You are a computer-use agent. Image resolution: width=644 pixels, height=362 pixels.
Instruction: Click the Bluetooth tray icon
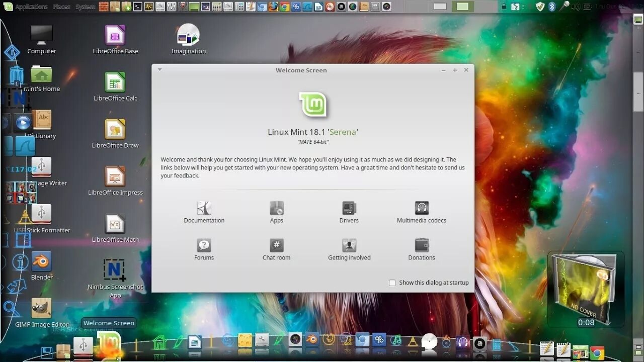tap(552, 7)
